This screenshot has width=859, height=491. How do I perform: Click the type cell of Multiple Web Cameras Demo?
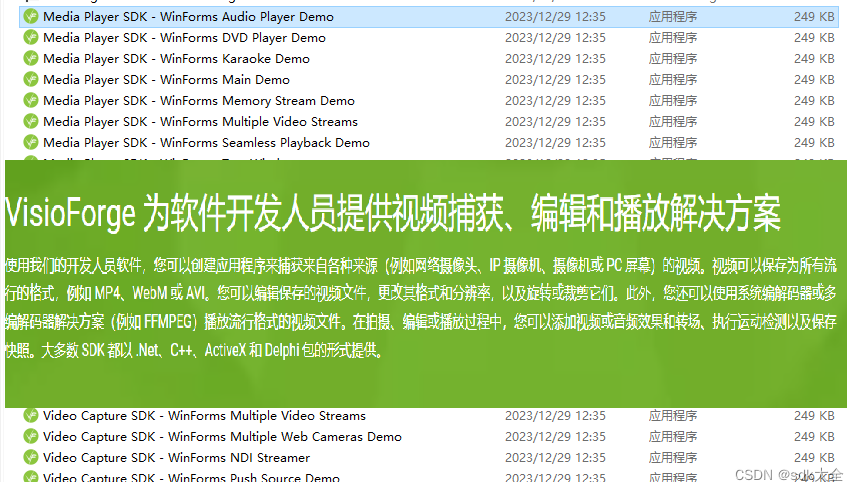tap(673, 437)
